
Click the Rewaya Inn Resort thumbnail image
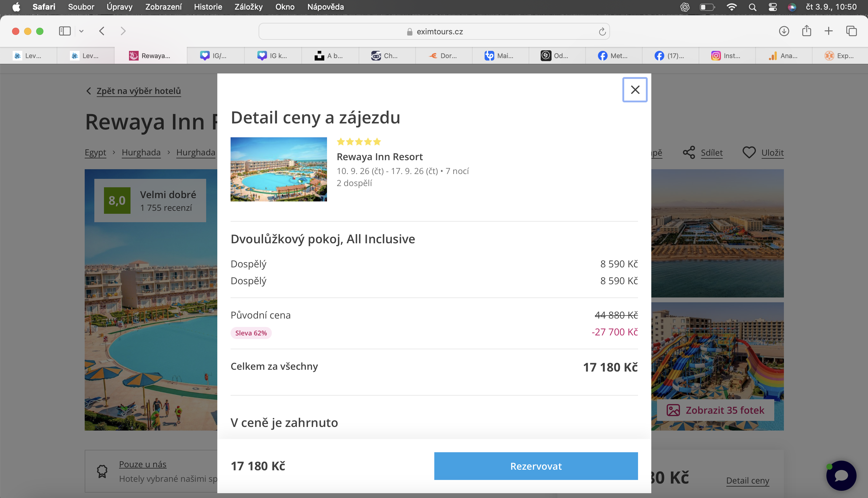click(278, 169)
